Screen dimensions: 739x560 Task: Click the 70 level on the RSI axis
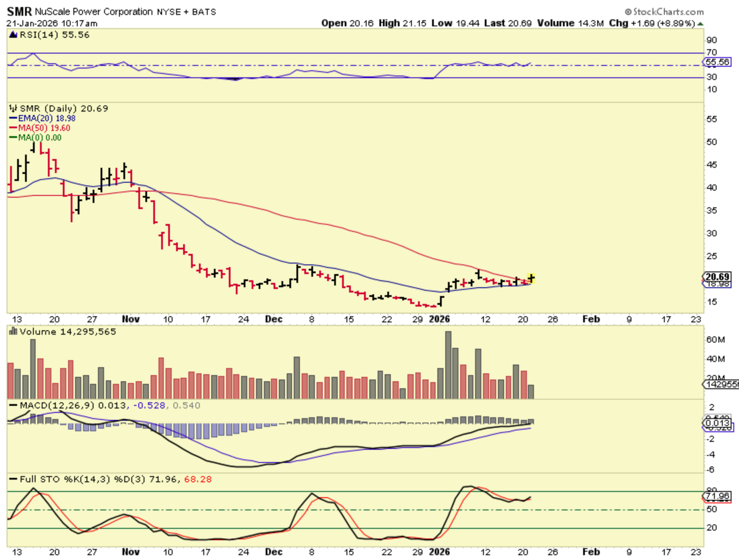tap(711, 53)
